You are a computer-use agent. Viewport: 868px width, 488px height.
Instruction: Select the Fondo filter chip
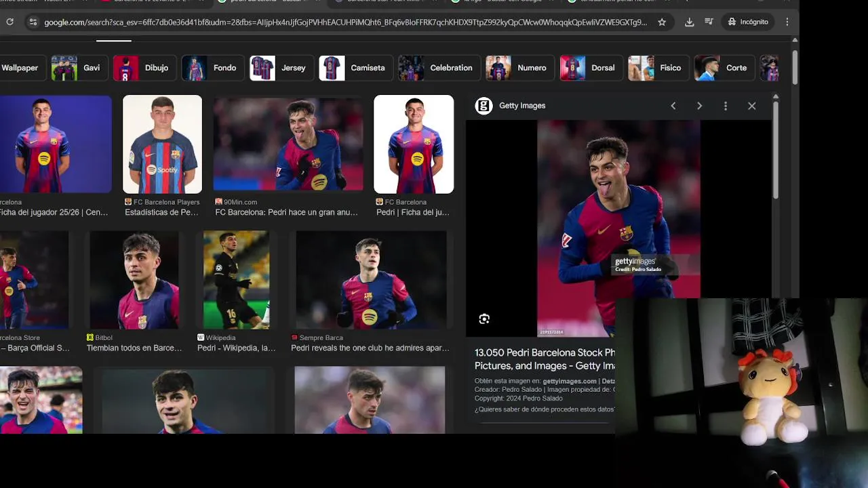pyautogui.click(x=212, y=68)
